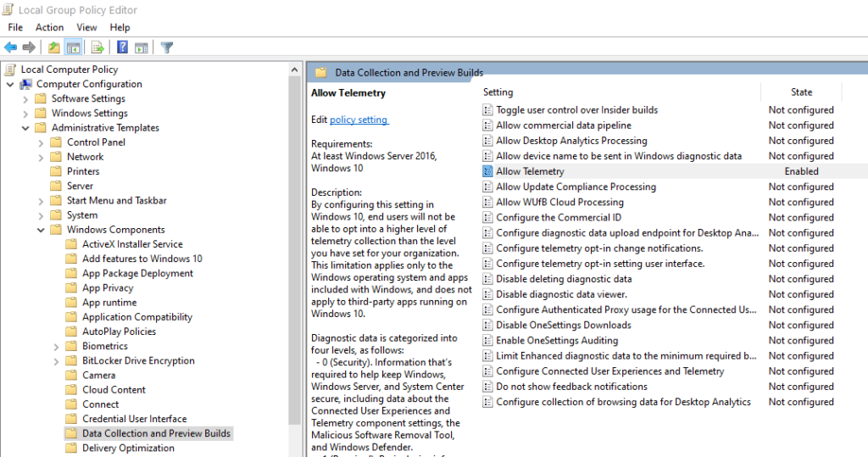868x457 pixels.
Task: Open the Help menu
Action: point(120,27)
